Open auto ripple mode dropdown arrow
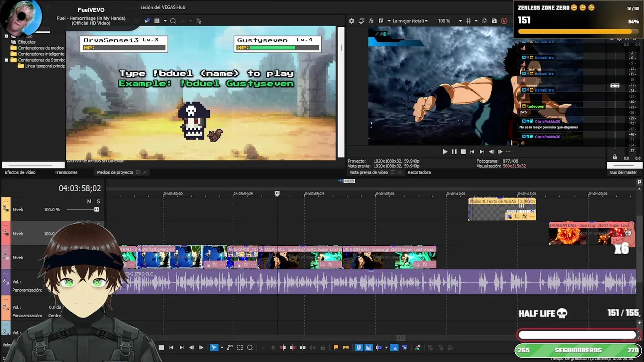Viewport: 644px width, 362px height. [x=386, y=347]
